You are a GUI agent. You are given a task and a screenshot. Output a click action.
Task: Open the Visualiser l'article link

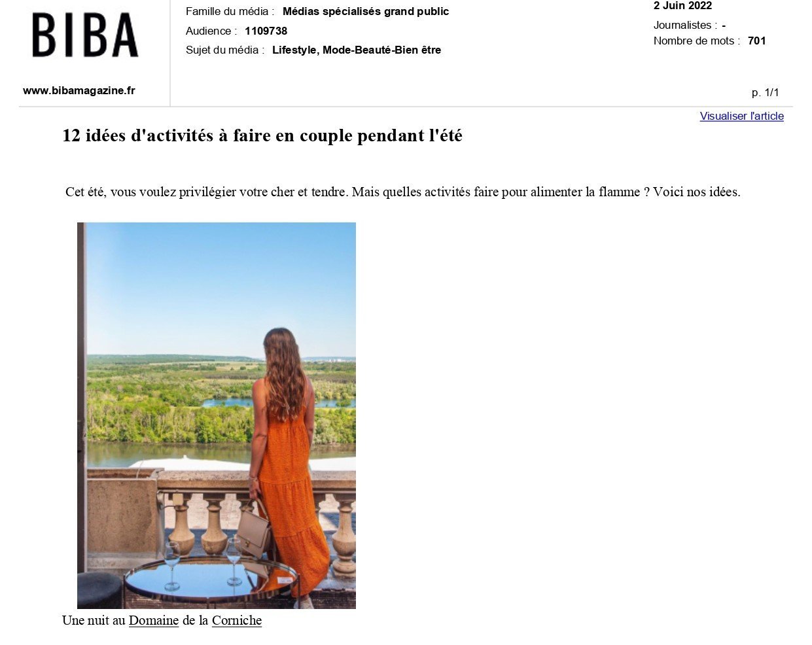pos(741,116)
